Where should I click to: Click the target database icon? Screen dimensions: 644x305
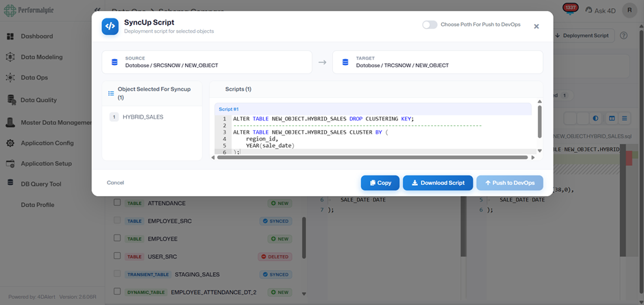[x=345, y=62]
